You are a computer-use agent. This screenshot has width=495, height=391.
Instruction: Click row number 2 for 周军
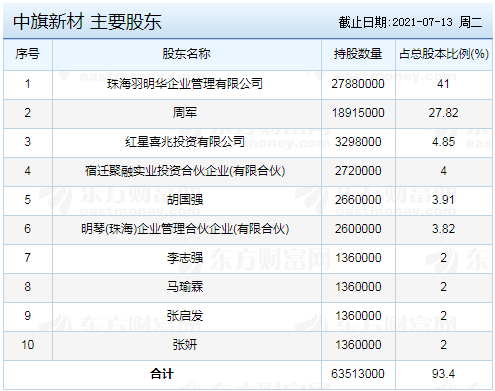click(x=28, y=113)
